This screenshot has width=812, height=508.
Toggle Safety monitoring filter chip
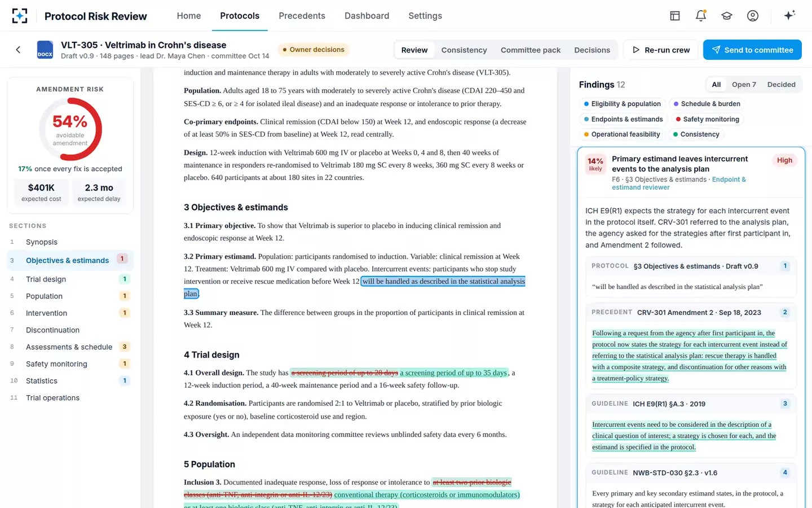707,119
